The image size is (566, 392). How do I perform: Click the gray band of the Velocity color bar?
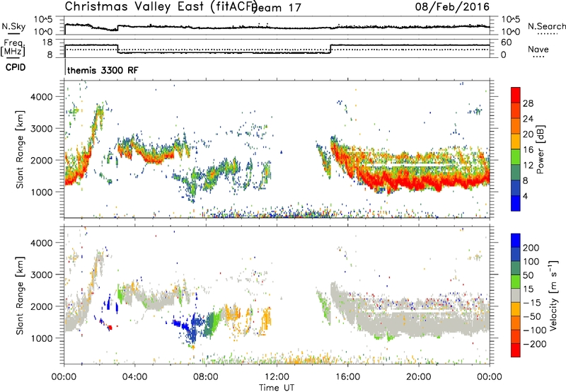(x=516, y=296)
